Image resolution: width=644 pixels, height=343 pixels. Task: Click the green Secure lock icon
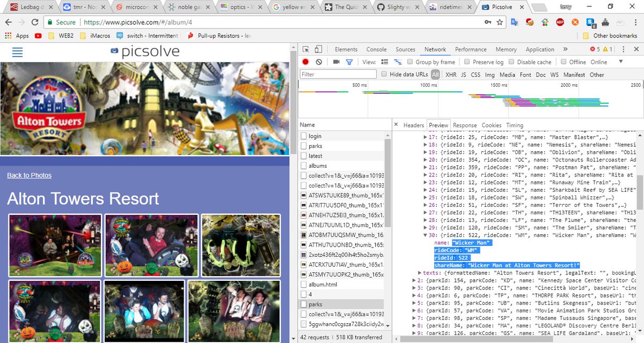pyautogui.click(x=50, y=23)
